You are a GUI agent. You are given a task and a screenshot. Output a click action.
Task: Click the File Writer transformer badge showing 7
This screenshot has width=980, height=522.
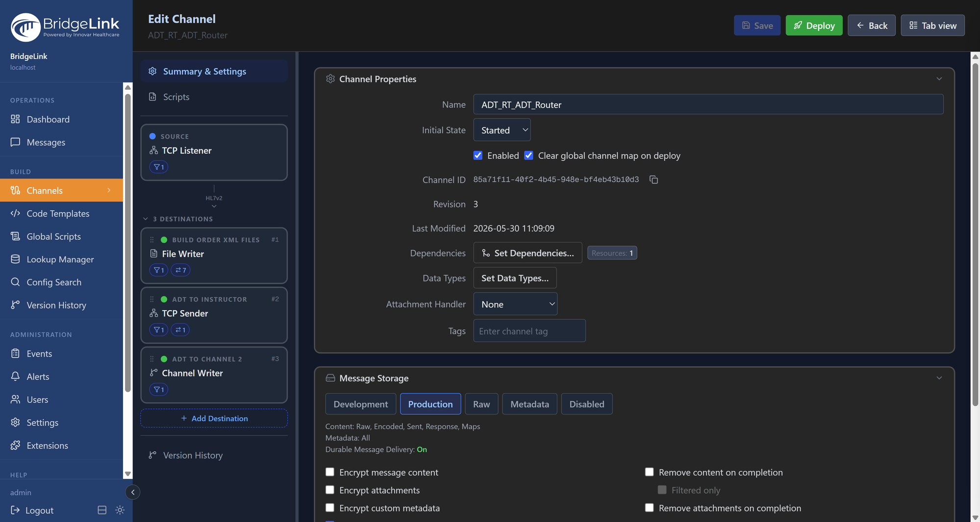[180, 270]
